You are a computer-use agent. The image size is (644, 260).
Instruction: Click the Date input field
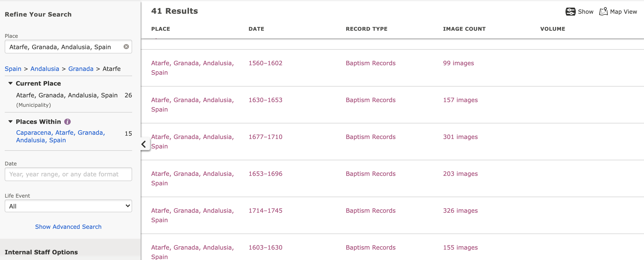coord(68,174)
